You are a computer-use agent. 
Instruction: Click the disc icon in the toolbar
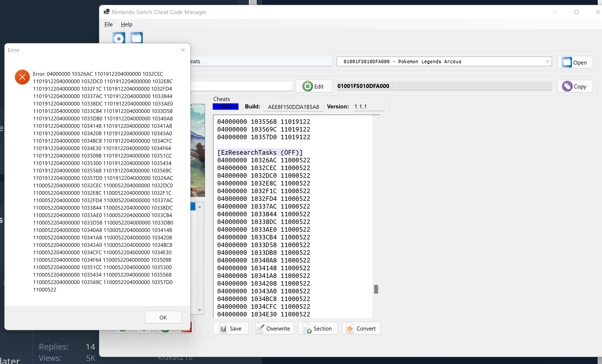118,37
